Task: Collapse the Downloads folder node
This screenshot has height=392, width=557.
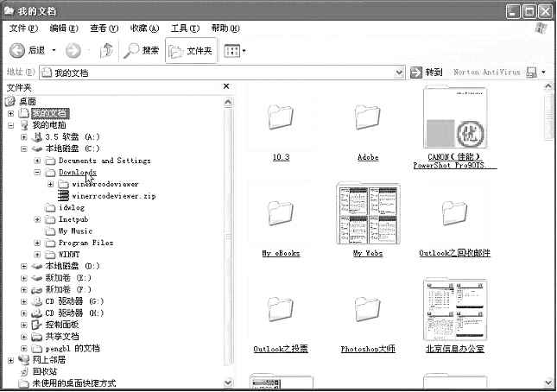Action: 37,172
